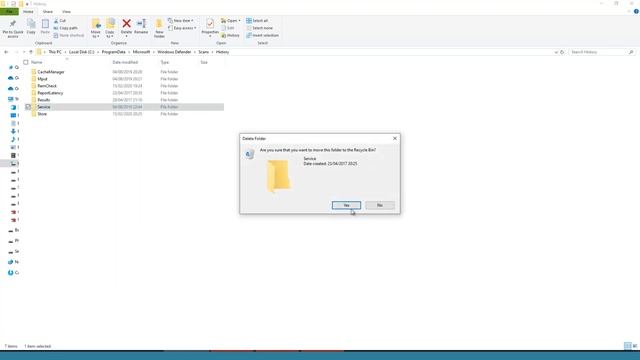Tick the select-all checkbox beside Name header

[x=26, y=62]
